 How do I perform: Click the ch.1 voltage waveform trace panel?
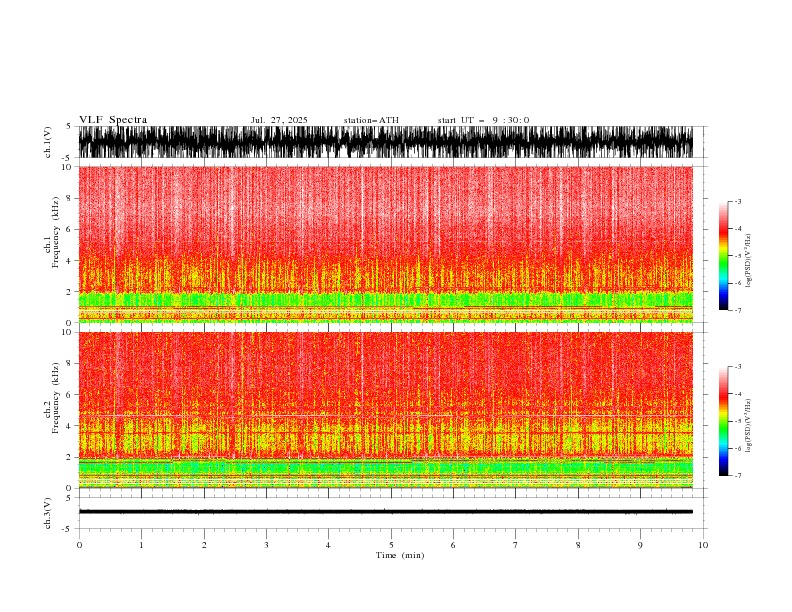[386, 142]
